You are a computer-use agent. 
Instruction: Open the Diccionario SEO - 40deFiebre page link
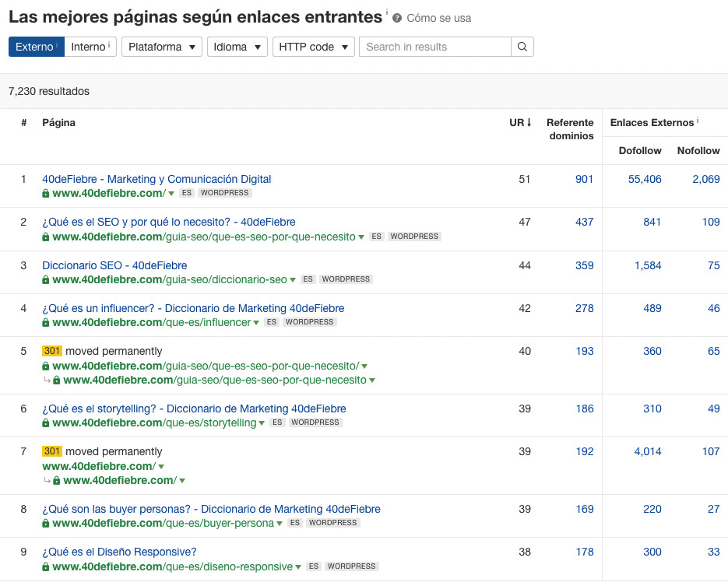pyautogui.click(x=114, y=265)
